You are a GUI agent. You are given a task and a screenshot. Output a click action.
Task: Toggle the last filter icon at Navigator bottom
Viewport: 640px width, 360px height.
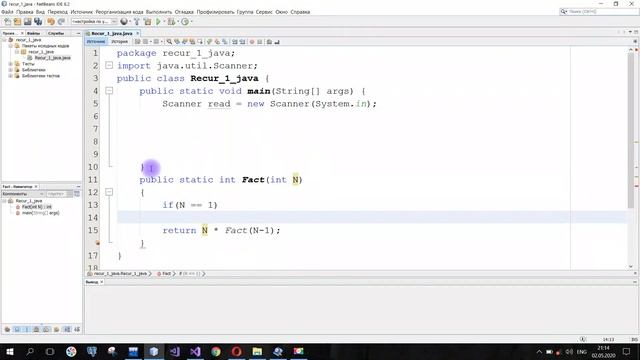[x=77, y=329]
